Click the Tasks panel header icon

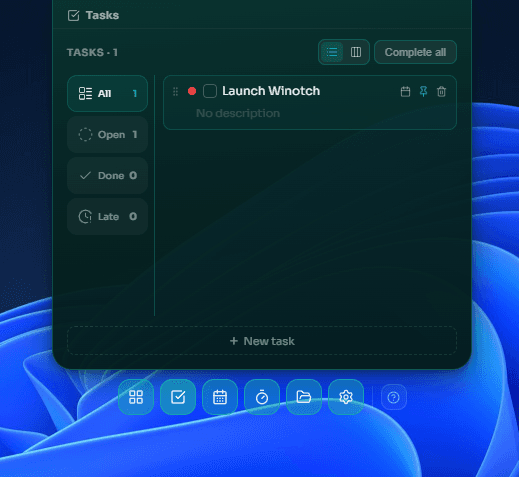click(x=74, y=15)
